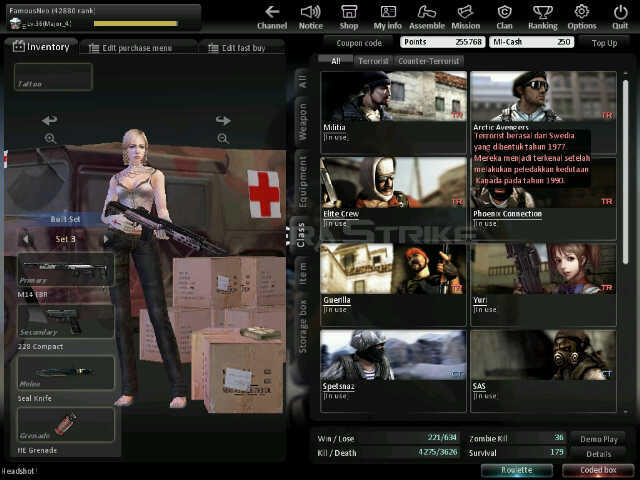Click the Tattoo slot box
This screenshot has height=480, width=640.
[53, 76]
